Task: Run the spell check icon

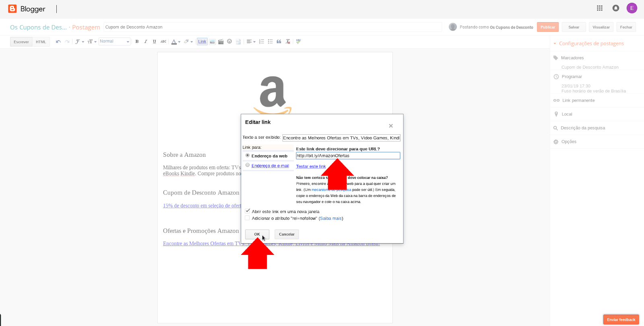Action: (x=298, y=41)
